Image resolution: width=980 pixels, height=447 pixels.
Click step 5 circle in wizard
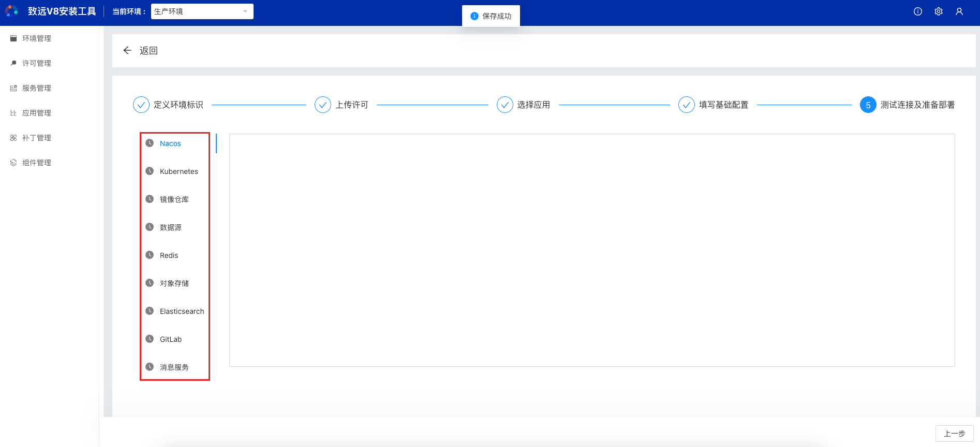(868, 105)
